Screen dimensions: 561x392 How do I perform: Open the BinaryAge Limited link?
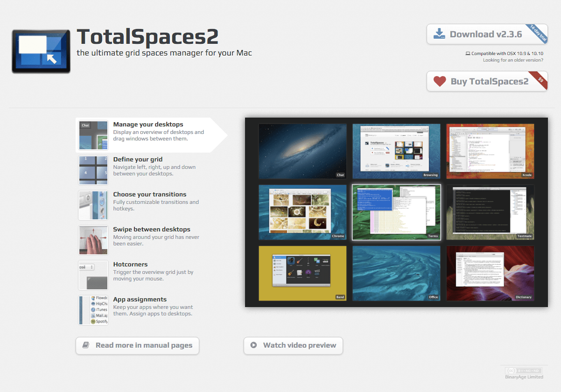tap(524, 377)
